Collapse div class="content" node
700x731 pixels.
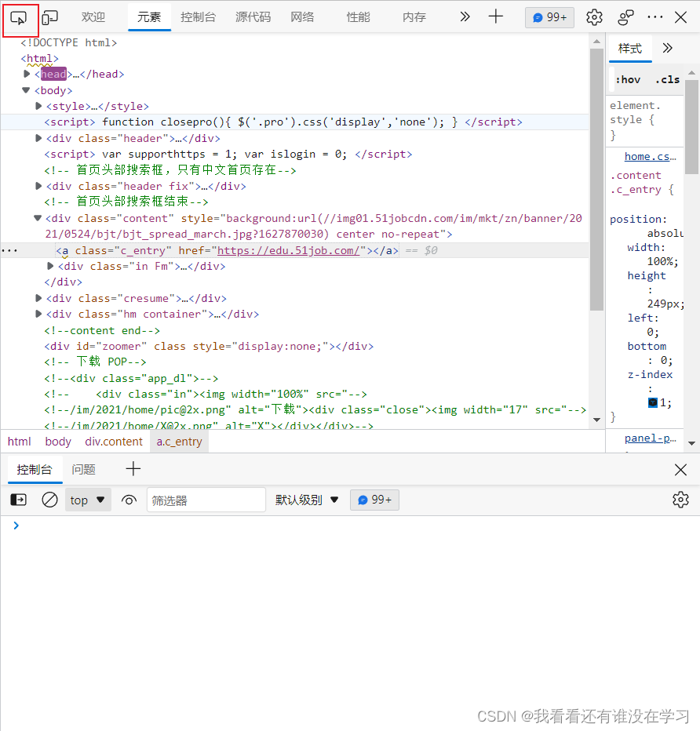tap(38, 218)
